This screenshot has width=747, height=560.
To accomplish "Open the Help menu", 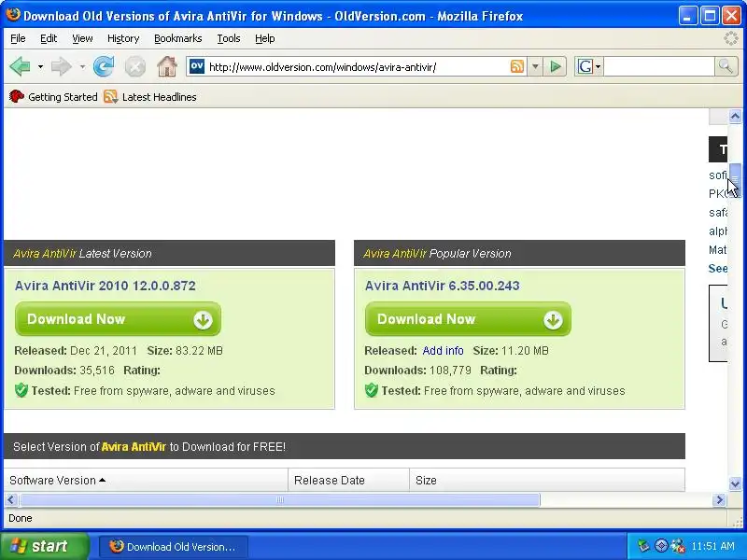I will tap(265, 38).
